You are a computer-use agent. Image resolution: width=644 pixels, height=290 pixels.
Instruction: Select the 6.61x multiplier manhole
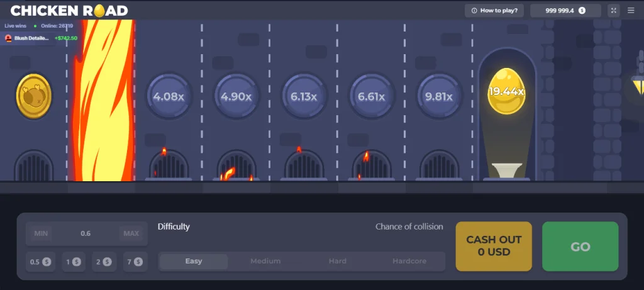point(371,96)
